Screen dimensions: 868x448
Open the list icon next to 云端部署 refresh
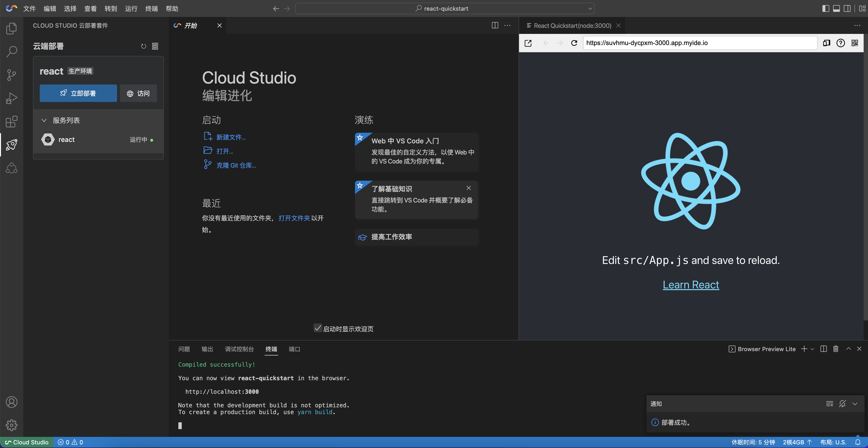pyautogui.click(x=155, y=46)
